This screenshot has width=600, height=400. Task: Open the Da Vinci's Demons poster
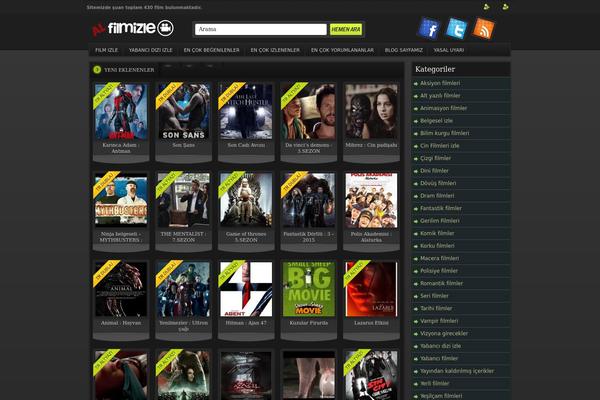[x=309, y=111]
